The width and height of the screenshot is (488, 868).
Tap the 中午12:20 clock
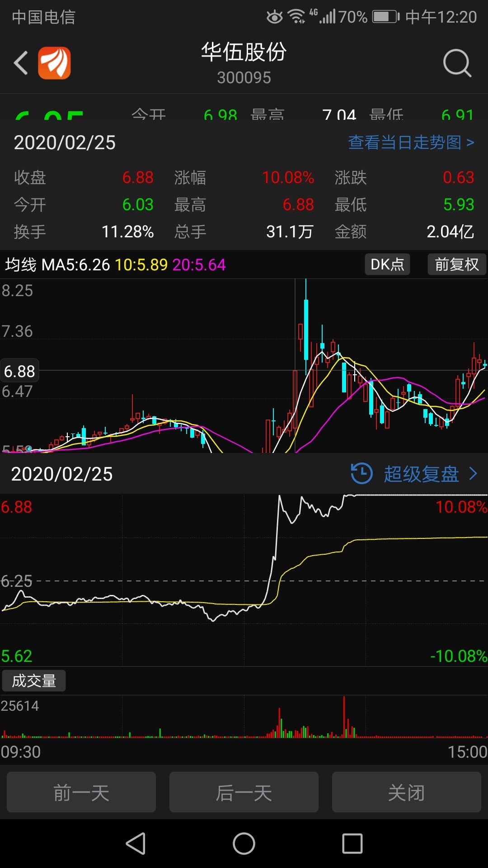441,17
